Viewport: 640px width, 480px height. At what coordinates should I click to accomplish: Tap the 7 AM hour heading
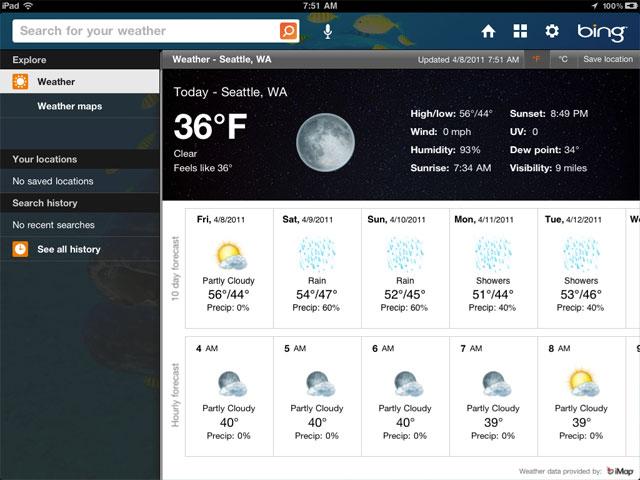pos(471,348)
